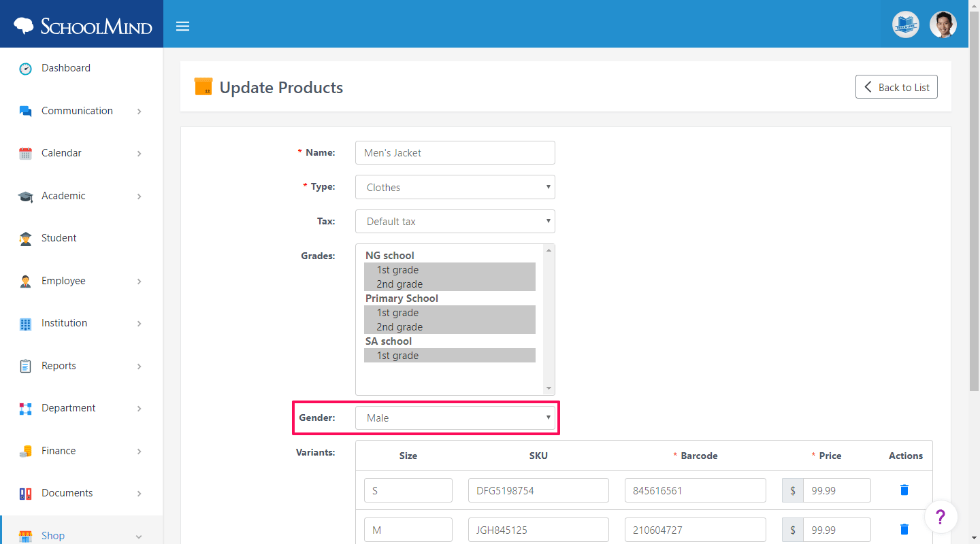Screen dimensions: 980x544
Task: Click the SKU field JGH845125
Action: point(538,530)
